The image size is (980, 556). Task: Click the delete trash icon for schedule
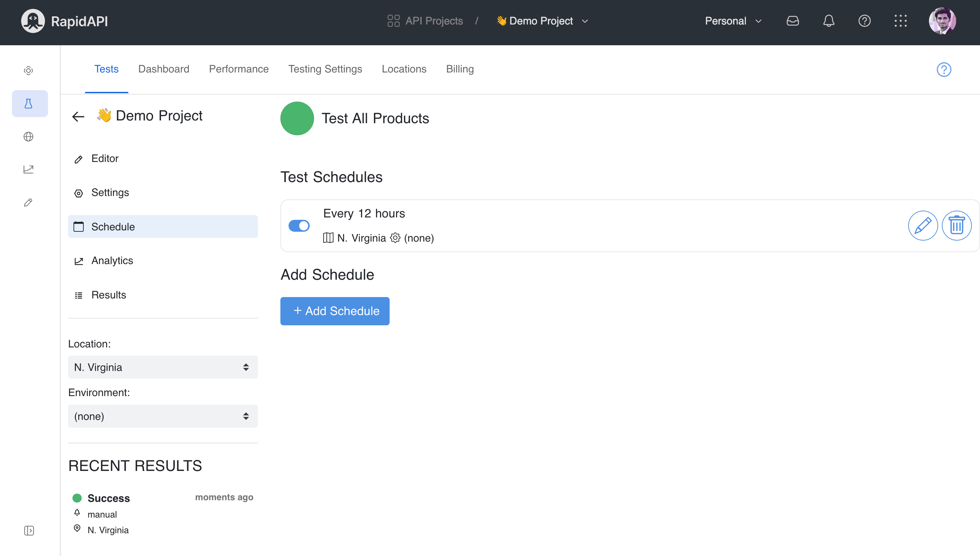pyautogui.click(x=957, y=226)
